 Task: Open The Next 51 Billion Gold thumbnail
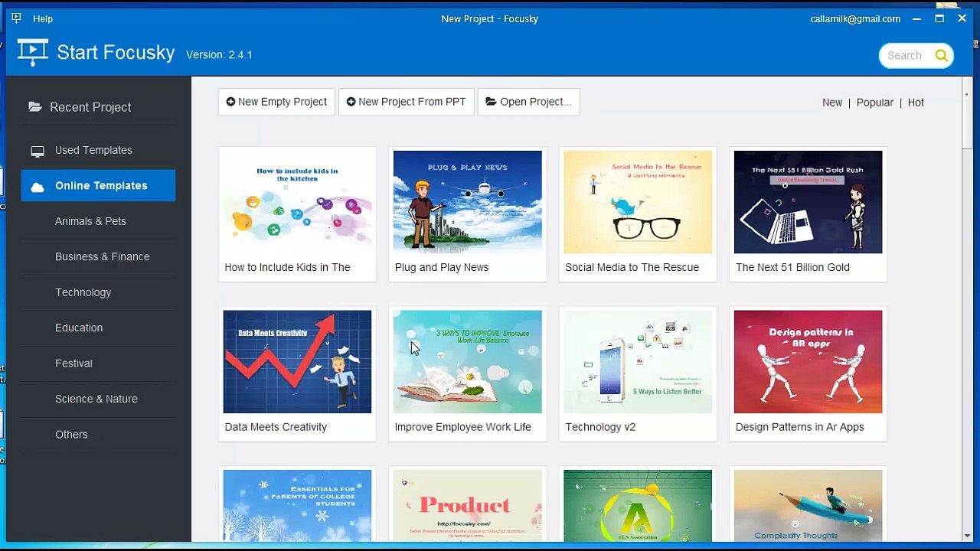point(808,202)
